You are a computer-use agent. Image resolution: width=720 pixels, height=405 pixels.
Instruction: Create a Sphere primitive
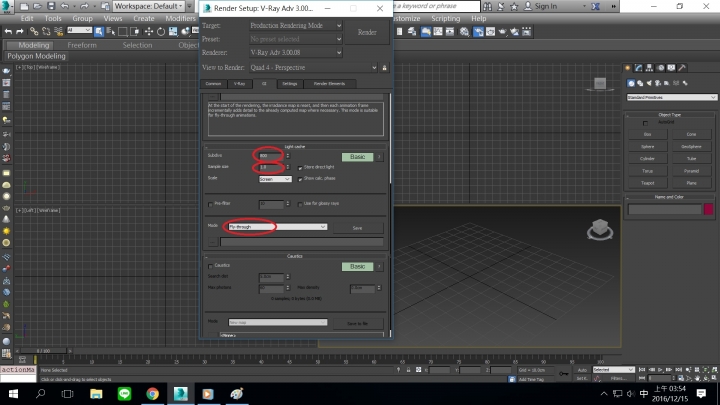(647, 146)
